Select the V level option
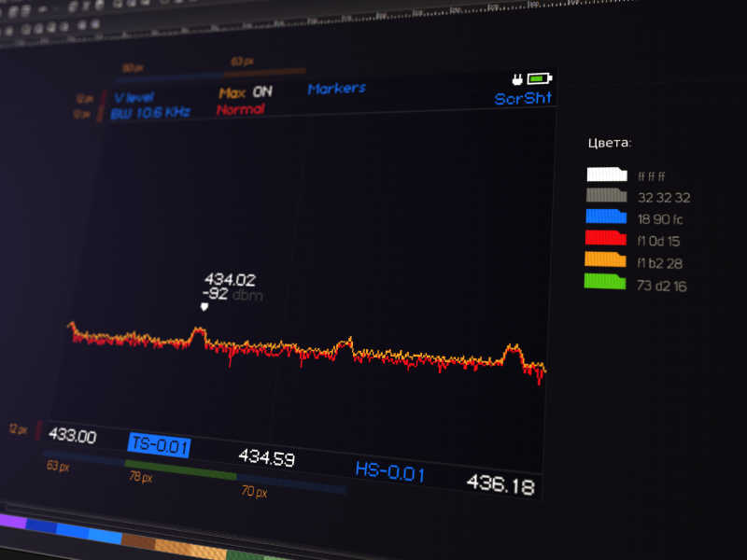Viewport: 747px width, 560px height. coord(134,97)
